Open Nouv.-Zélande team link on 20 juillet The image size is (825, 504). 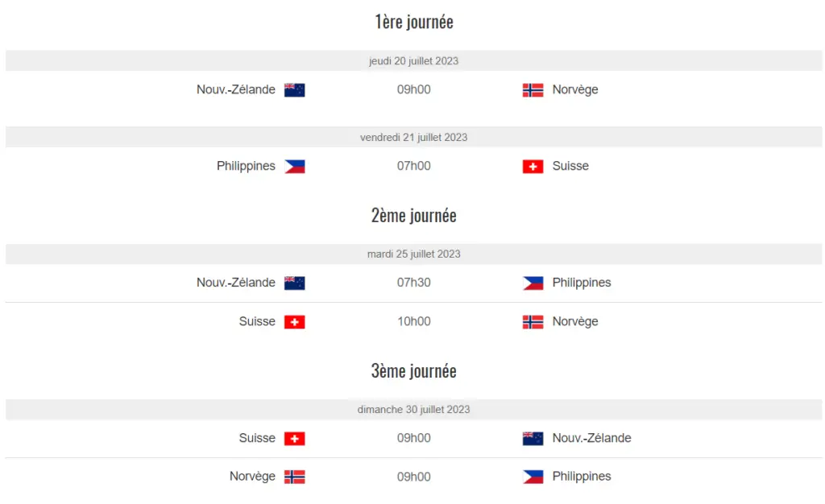236,89
